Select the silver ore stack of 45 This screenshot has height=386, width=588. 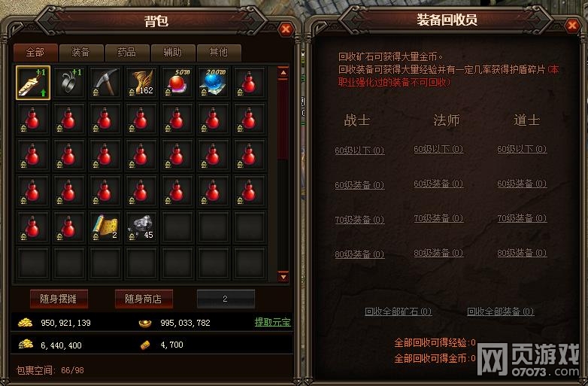tap(141, 227)
